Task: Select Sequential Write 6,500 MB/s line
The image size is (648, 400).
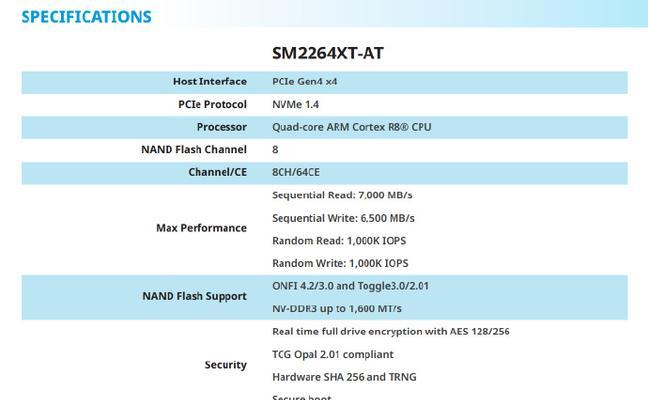Action: pos(343,218)
